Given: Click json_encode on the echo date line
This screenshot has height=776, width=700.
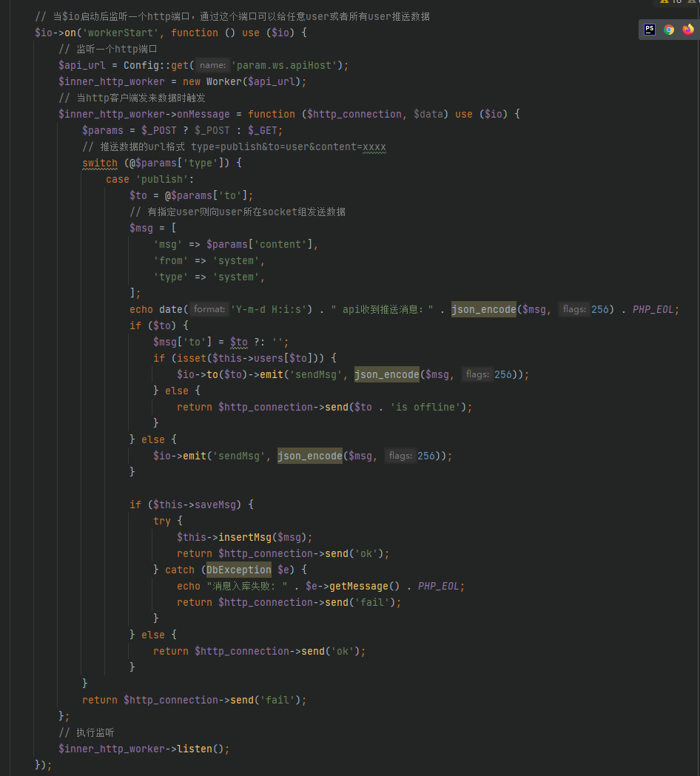Looking at the screenshot, I should (x=484, y=309).
